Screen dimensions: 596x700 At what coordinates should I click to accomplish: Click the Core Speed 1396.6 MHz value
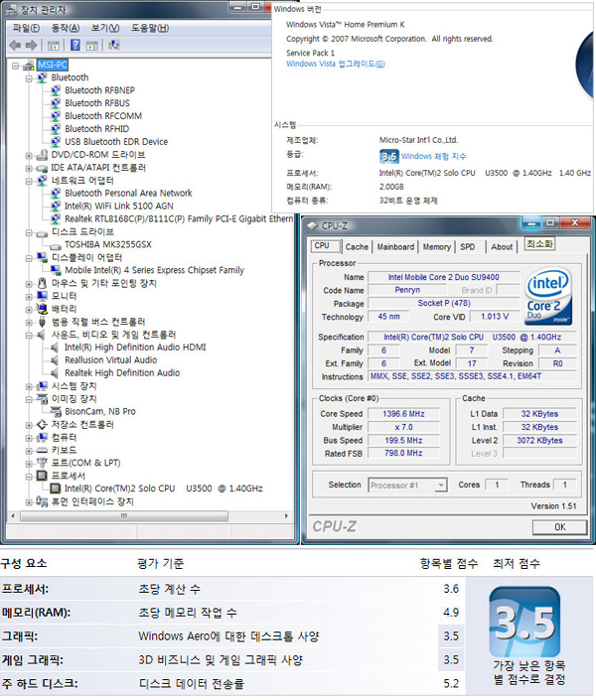(403, 414)
